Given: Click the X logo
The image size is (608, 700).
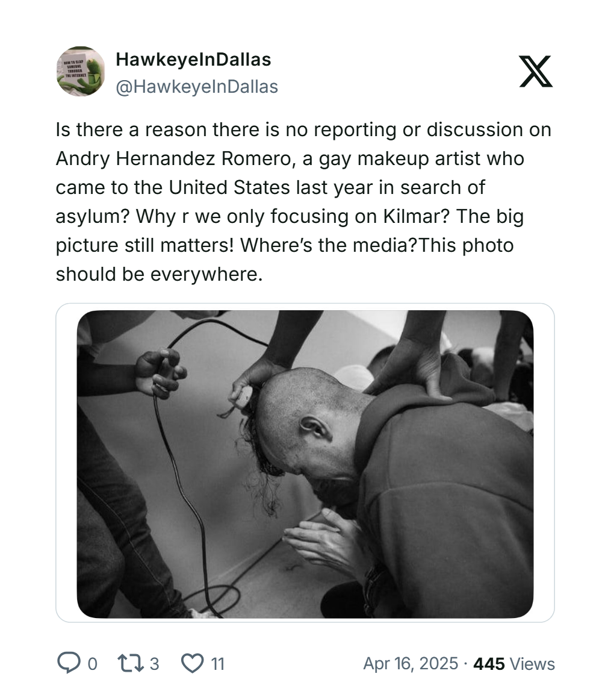Looking at the screenshot, I should coord(535,72).
